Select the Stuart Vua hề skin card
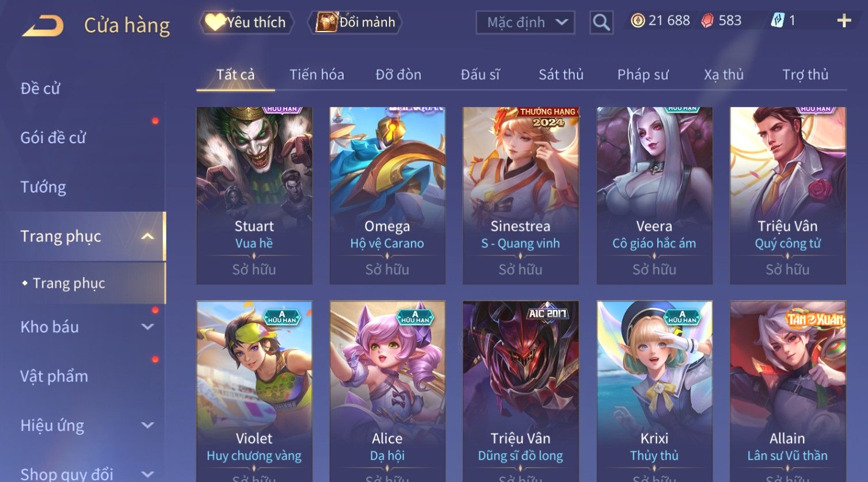This screenshot has width=868, height=482. pos(254,196)
